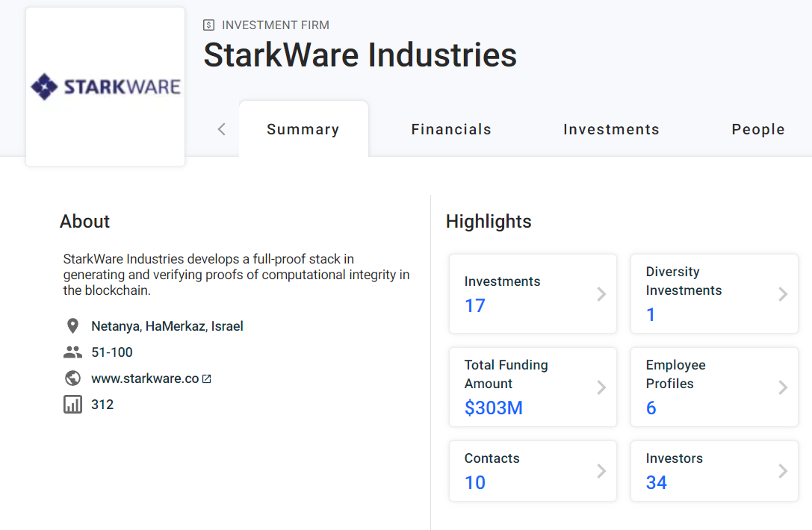Screen dimensions: 812x530
Task: Click the $303M funding amount
Action: pos(494,408)
